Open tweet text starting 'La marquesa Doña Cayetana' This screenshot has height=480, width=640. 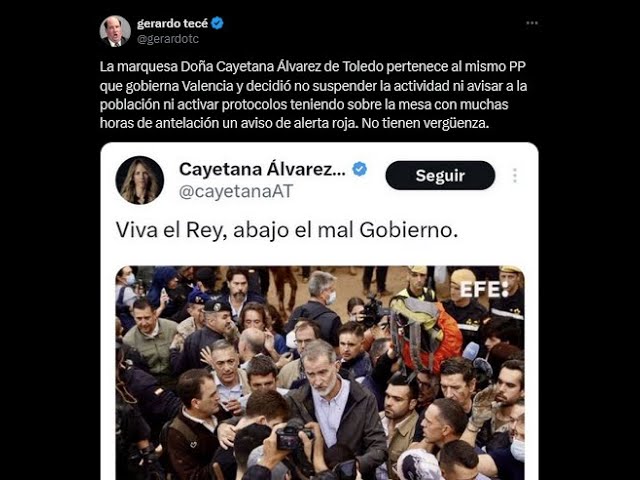coord(313,95)
